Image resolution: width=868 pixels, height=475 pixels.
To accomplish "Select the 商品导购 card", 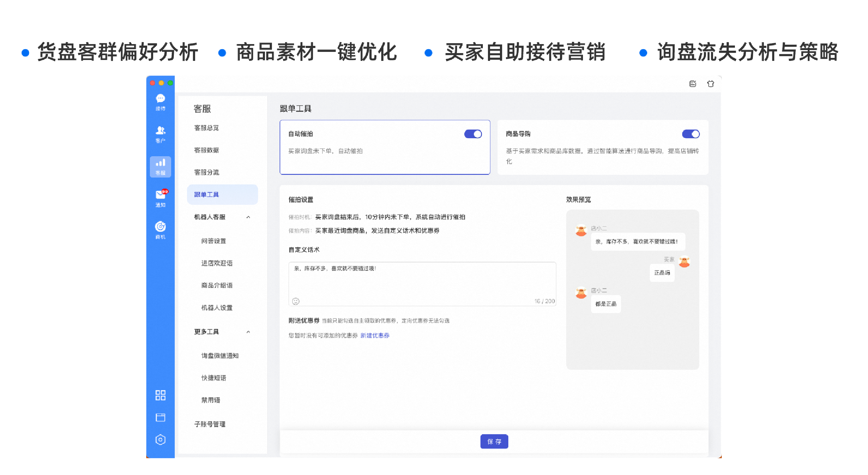I will [x=602, y=147].
